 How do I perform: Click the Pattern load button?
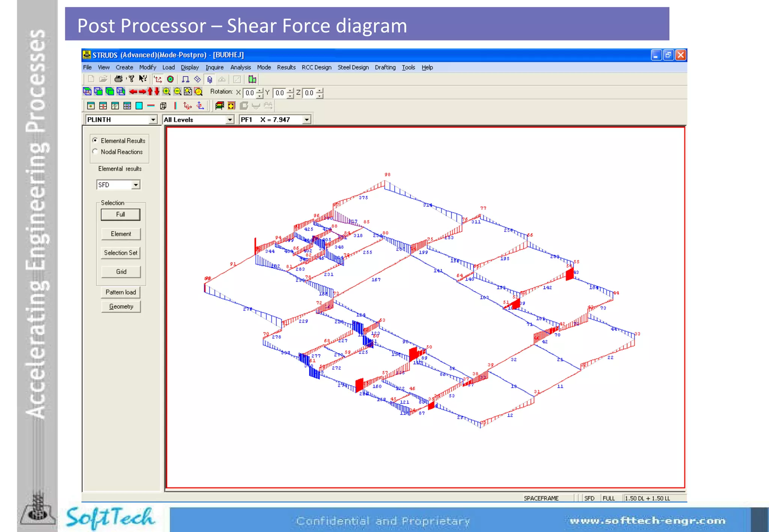(x=121, y=292)
